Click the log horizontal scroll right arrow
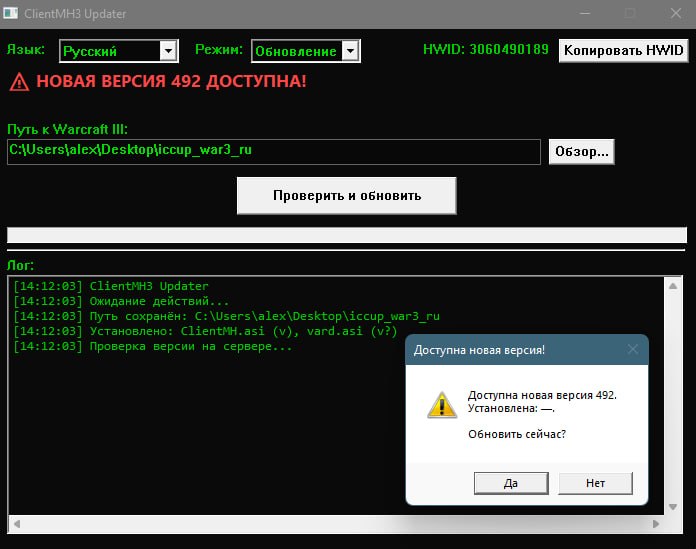Viewport: 696px width, 549px height. click(656, 524)
